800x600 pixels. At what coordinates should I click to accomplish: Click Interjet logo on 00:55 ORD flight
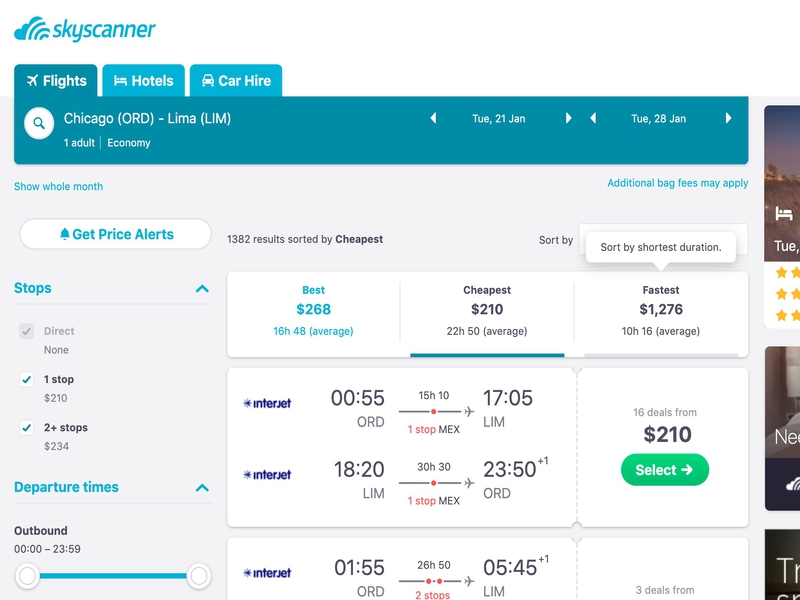coord(267,404)
